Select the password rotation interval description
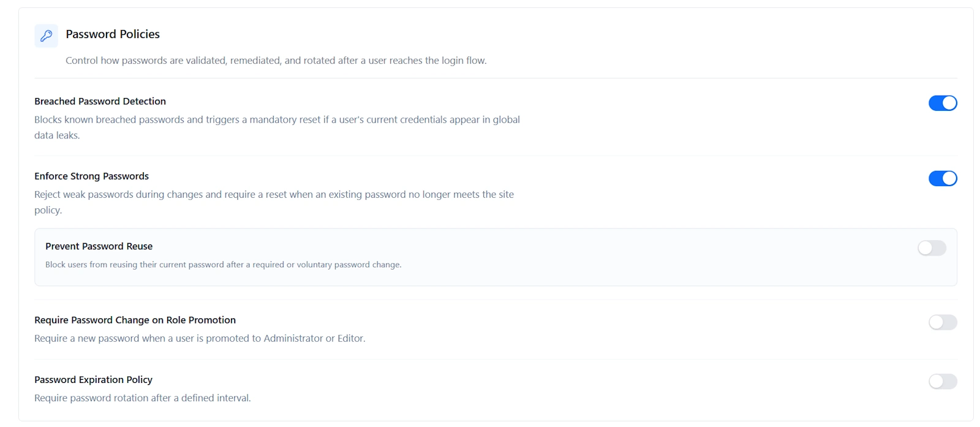 tap(143, 398)
